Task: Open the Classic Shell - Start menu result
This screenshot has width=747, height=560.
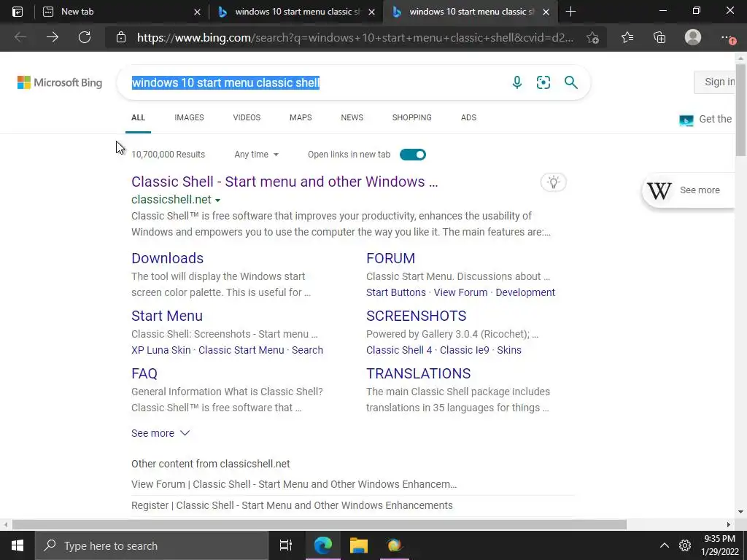Action: click(x=285, y=182)
